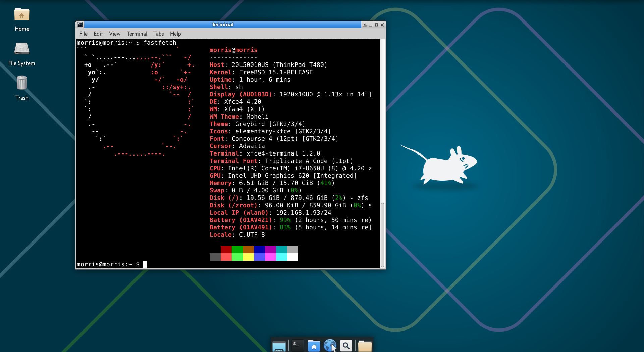Screen dimensions: 644x352
Task: Open the File menu
Action: (x=84, y=34)
